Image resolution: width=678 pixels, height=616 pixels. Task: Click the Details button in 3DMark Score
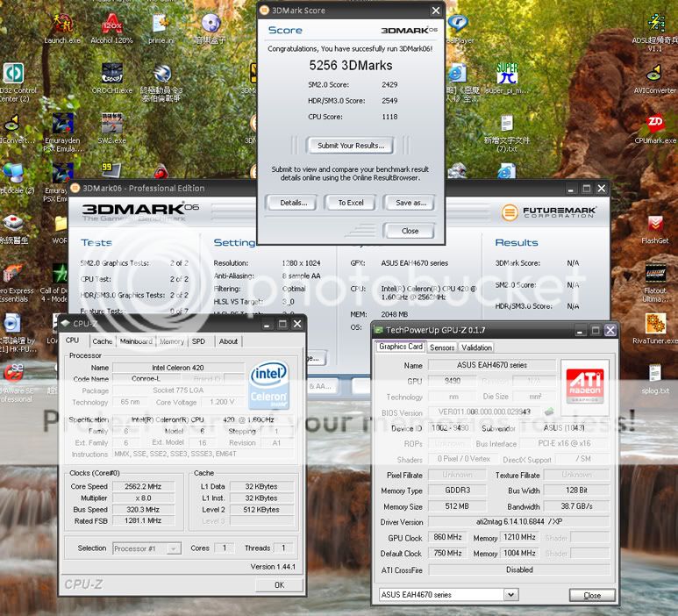[293, 203]
